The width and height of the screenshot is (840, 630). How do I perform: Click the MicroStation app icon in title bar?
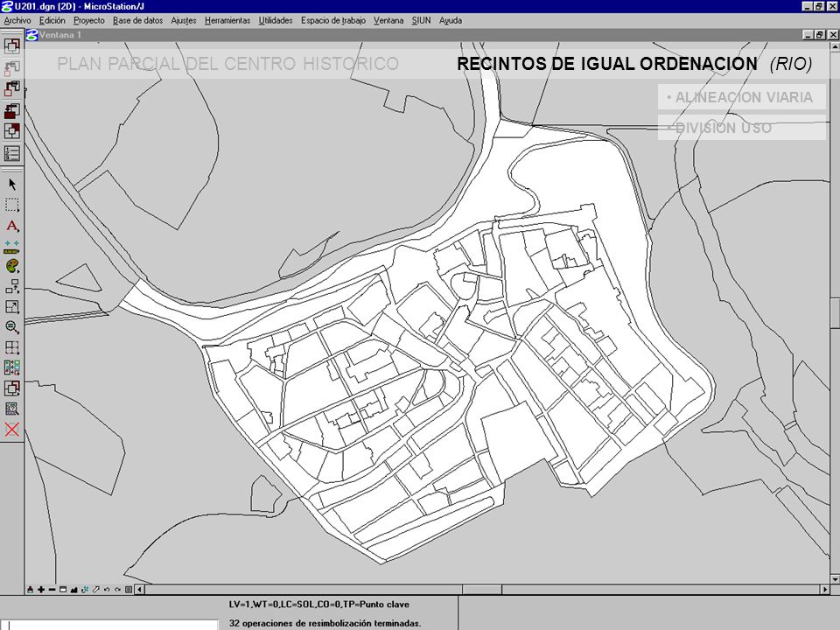(x=6, y=6)
